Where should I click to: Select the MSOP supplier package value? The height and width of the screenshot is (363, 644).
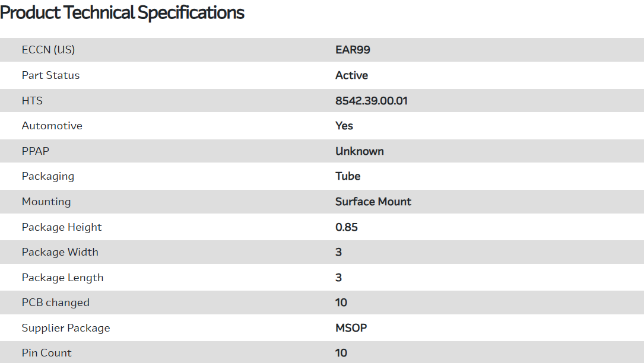coord(351,328)
